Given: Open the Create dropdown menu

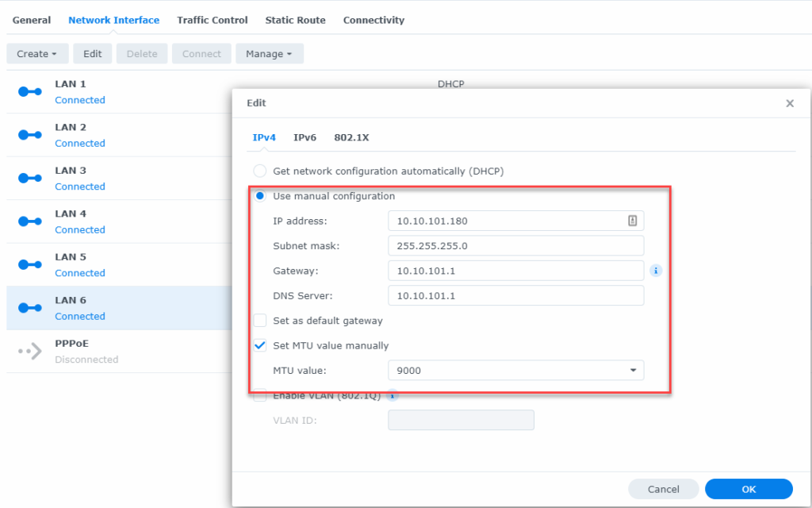Looking at the screenshot, I should pyautogui.click(x=37, y=53).
